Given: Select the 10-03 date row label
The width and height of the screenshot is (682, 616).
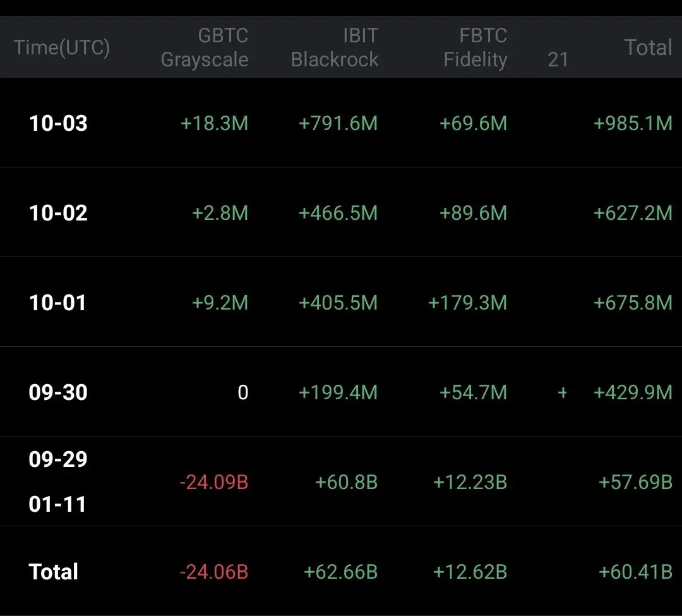Looking at the screenshot, I should (x=58, y=123).
